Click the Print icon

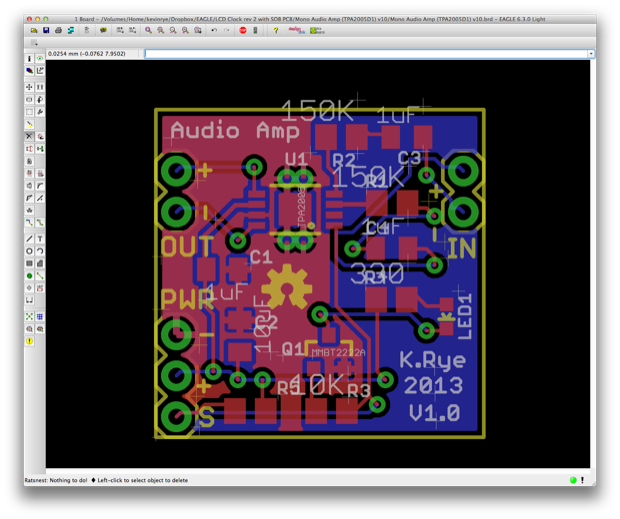(59, 30)
